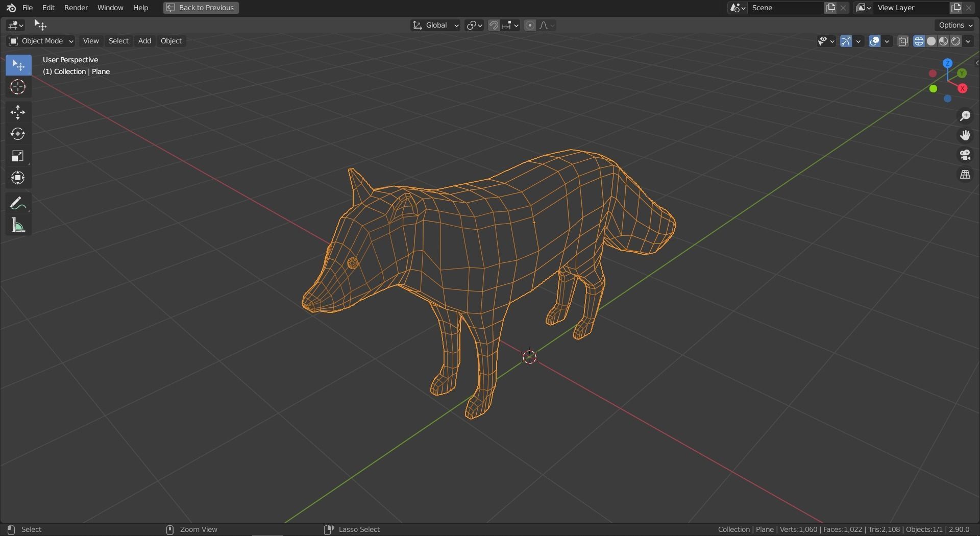This screenshot has width=980, height=536.
Task: Open the Window menu
Action: tap(110, 8)
